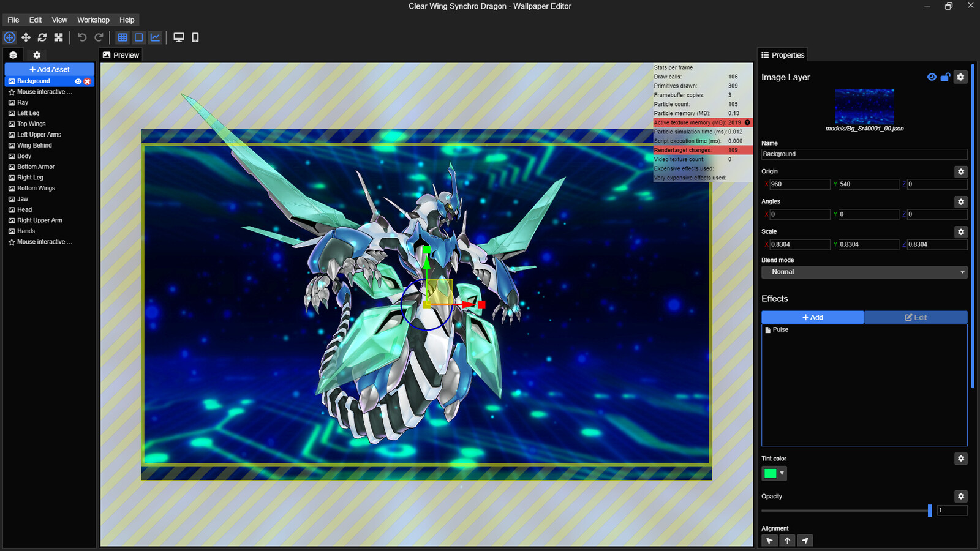Image resolution: width=980 pixels, height=551 pixels.
Task: Open the Origin gear options
Action: tap(961, 172)
